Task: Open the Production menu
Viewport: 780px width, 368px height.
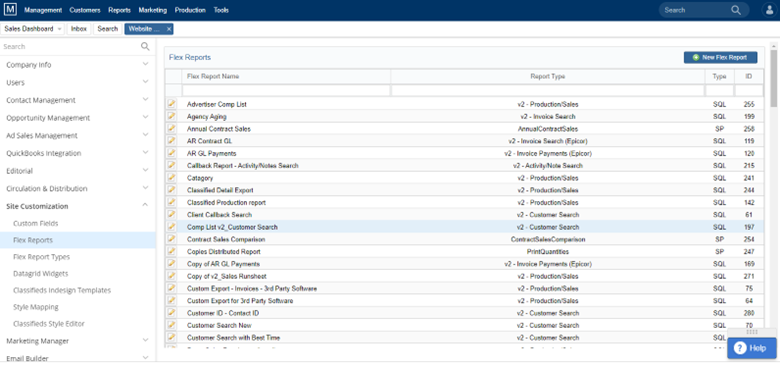Action: (x=190, y=10)
